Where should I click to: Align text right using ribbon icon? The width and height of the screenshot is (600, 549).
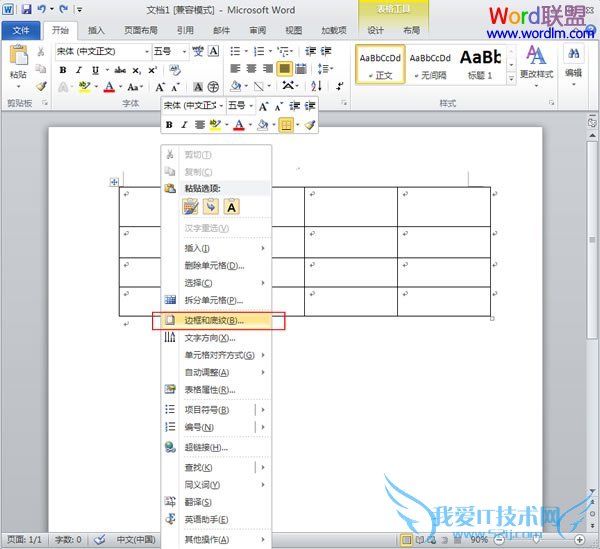tap(268, 69)
